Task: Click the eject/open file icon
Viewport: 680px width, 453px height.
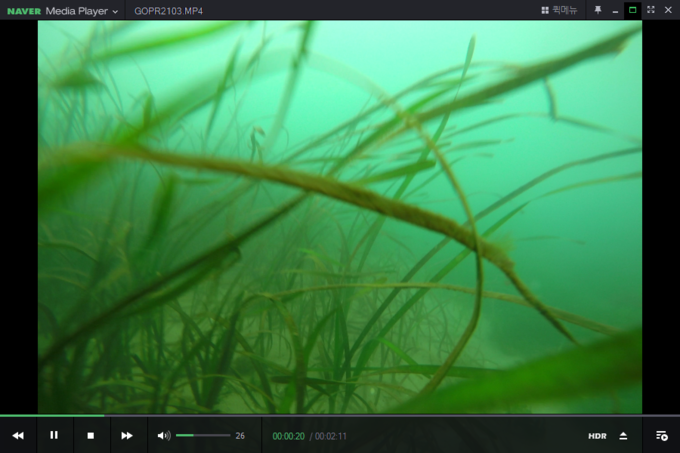Action: 623,436
